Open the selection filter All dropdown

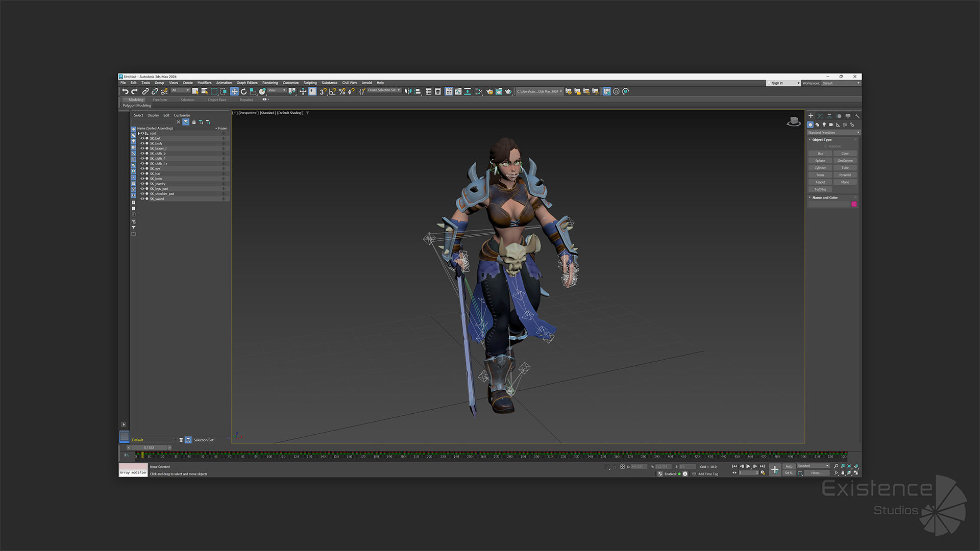point(180,90)
